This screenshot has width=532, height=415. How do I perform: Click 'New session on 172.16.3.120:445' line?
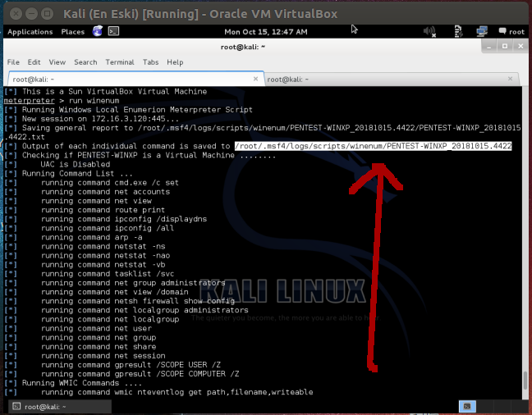coord(100,119)
